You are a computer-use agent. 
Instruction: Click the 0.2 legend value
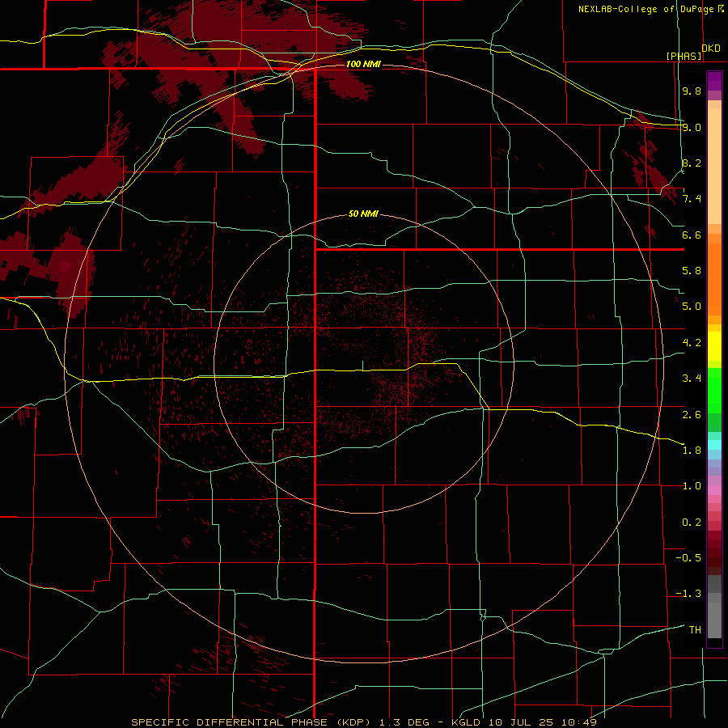(692, 523)
